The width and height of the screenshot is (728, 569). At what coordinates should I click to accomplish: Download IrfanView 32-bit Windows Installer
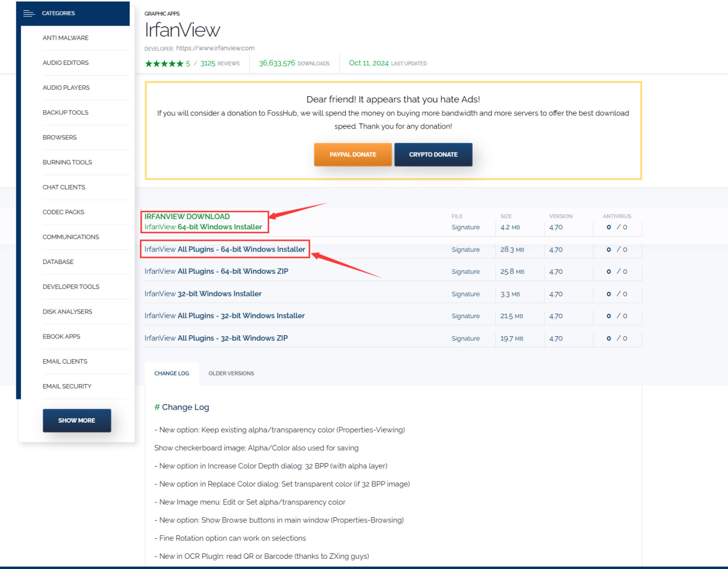[x=203, y=294]
